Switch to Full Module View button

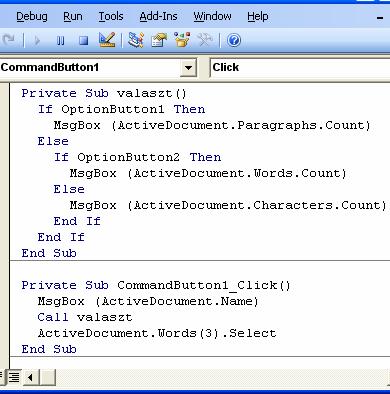[x=14, y=378]
